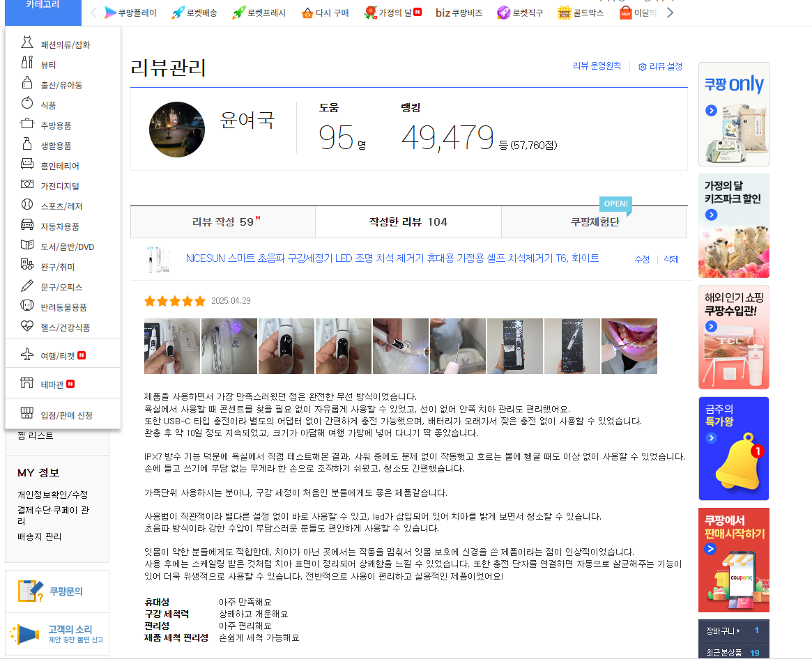Viewport: 812px width, 659px height.
Task: Switch to 작성한 리뷰 104 tab
Action: coord(408,222)
